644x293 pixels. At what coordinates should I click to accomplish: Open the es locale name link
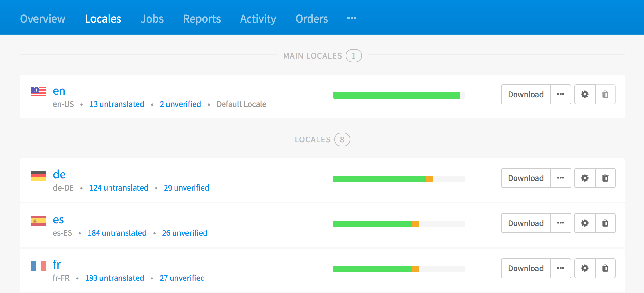(58, 220)
